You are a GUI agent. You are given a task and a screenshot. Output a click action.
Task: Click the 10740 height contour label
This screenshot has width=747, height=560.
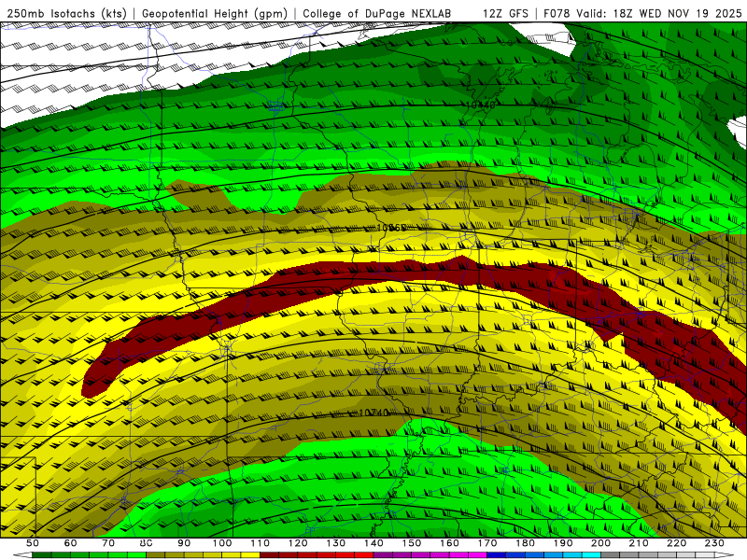373,413
